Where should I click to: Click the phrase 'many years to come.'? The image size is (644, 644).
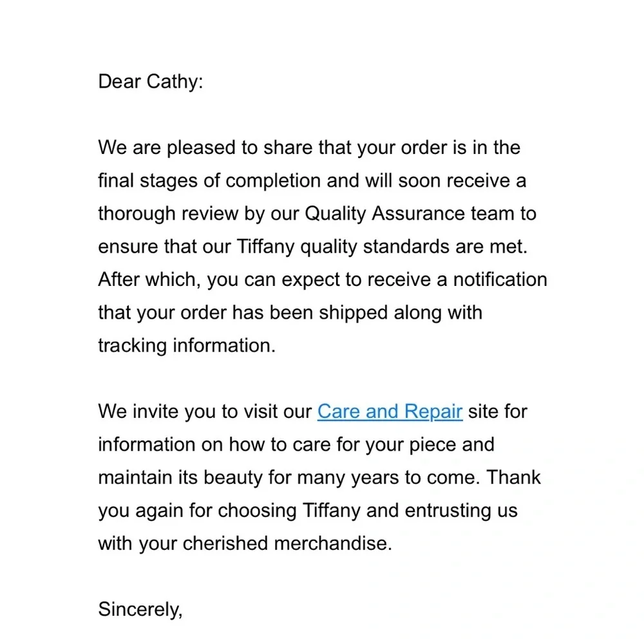(388, 478)
